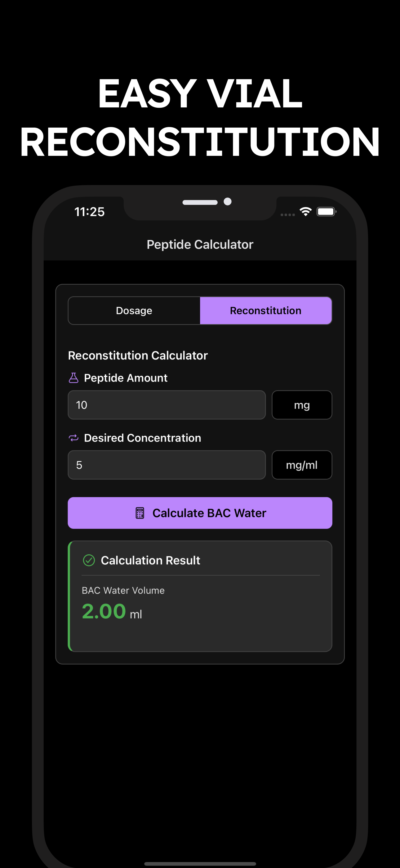This screenshot has width=400, height=868.
Task: Click the green checkmark icon in result
Action: [x=89, y=560]
